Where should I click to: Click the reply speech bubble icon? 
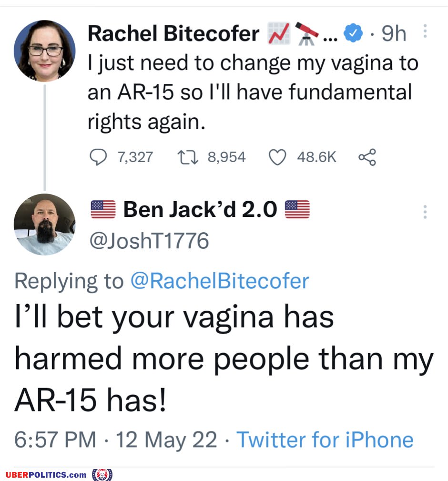pyautogui.click(x=98, y=157)
